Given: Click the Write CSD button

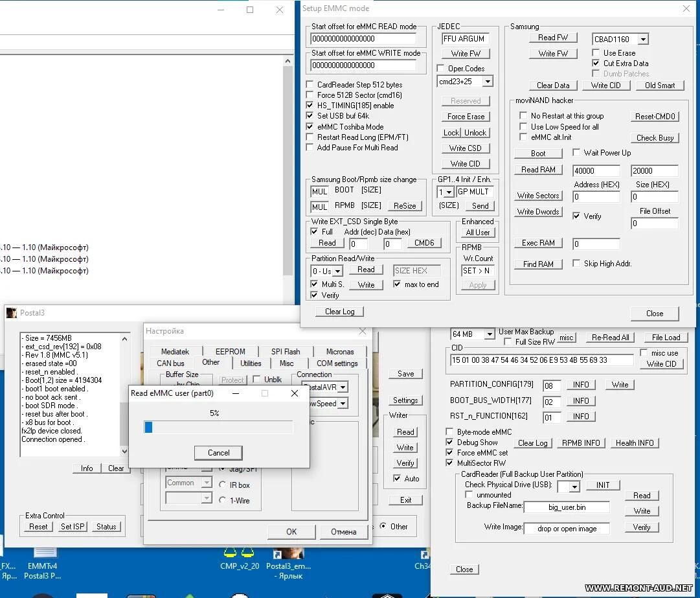Looking at the screenshot, I should (466, 148).
